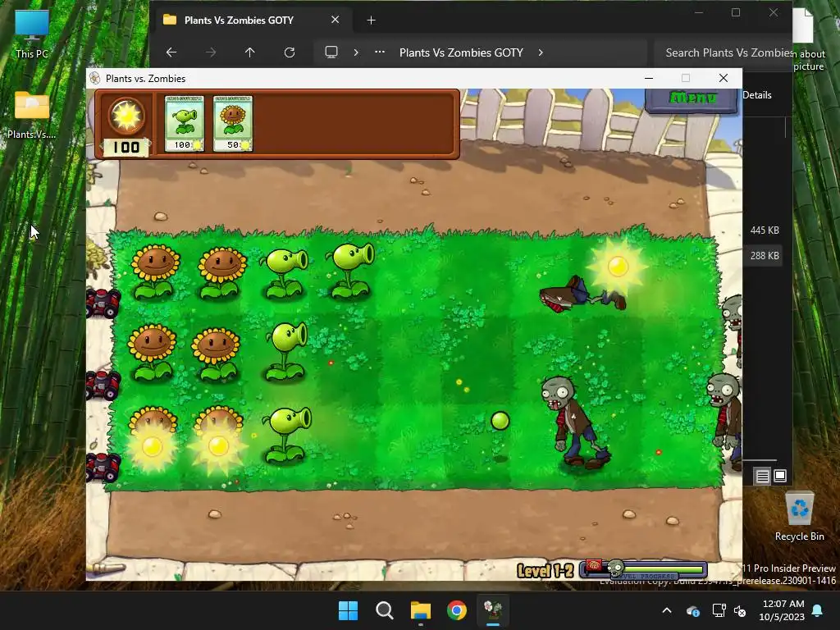Click the first sunflower in the top row
Image resolution: width=840 pixels, height=630 pixels.
(x=155, y=272)
